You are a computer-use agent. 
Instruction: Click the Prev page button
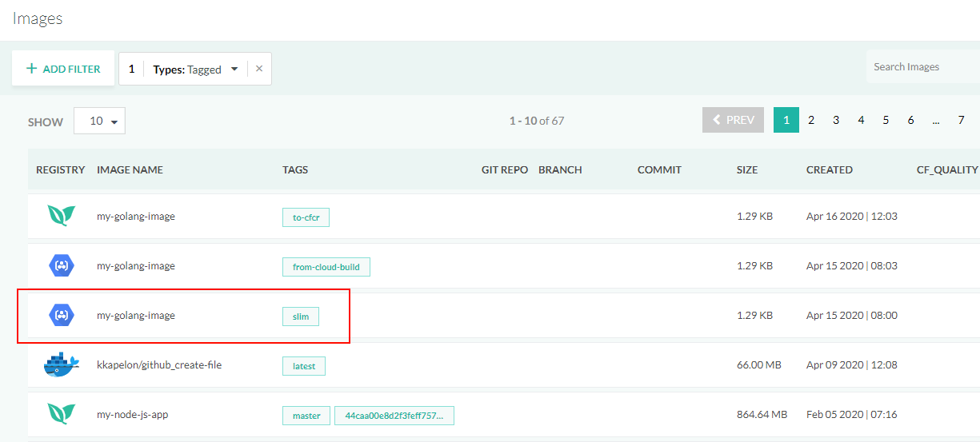(x=733, y=120)
